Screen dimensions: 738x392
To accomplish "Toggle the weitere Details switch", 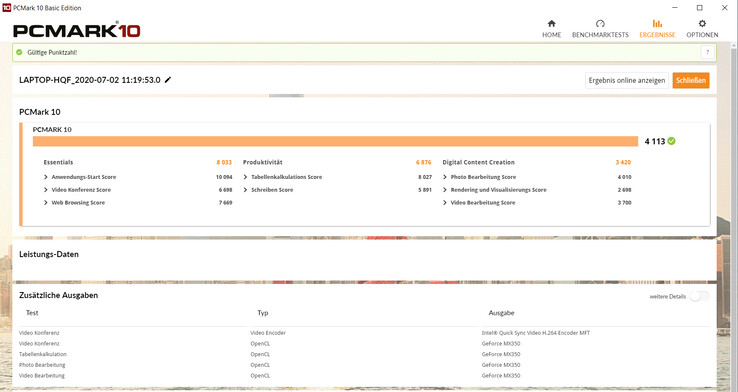I will click(699, 296).
